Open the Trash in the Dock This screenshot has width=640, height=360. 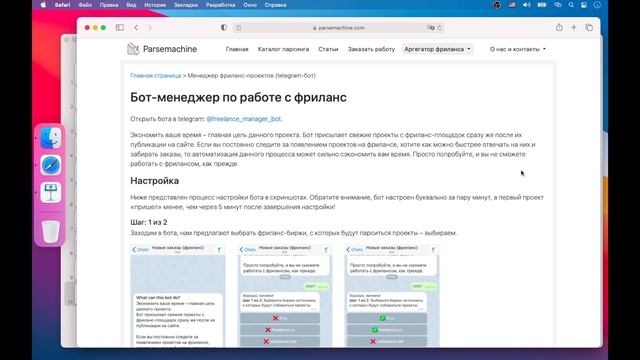pos(51,231)
